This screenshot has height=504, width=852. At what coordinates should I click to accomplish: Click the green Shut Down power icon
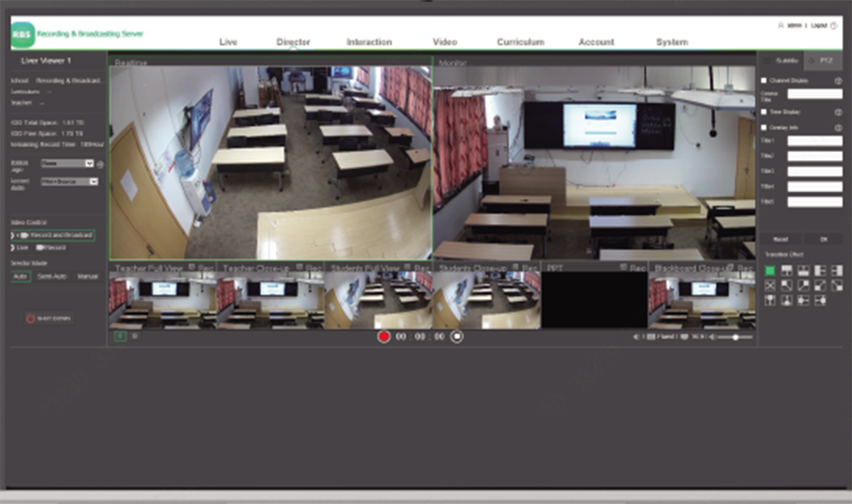pos(30,318)
